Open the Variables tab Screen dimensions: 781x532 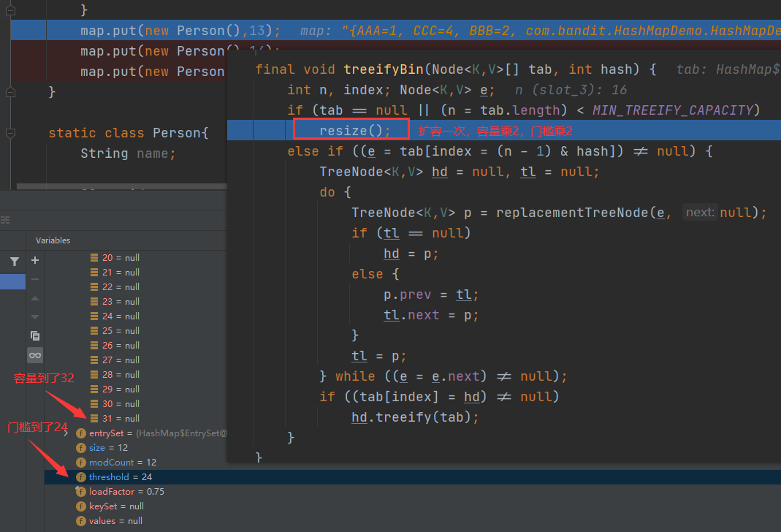(53, 240)
